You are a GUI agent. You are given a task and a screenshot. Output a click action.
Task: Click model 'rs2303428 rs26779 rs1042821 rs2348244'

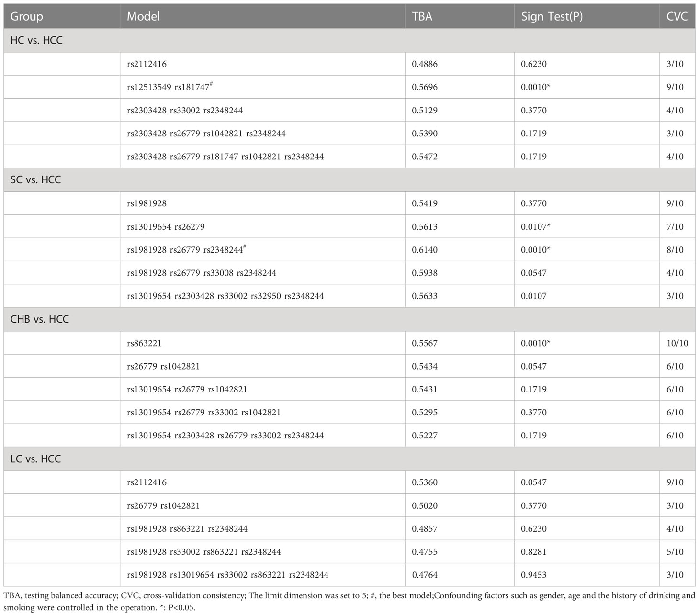(x=206, y=134)
